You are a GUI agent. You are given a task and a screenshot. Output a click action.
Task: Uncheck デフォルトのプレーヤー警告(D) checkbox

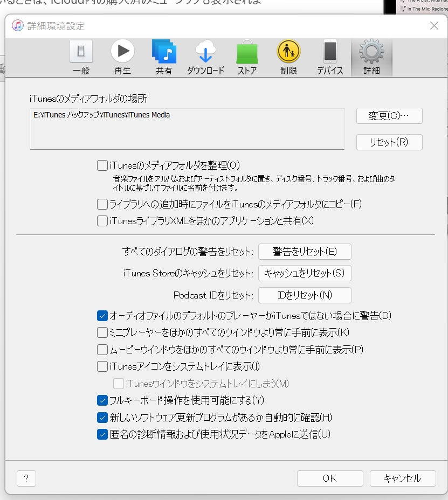click(x=102, y=316)
